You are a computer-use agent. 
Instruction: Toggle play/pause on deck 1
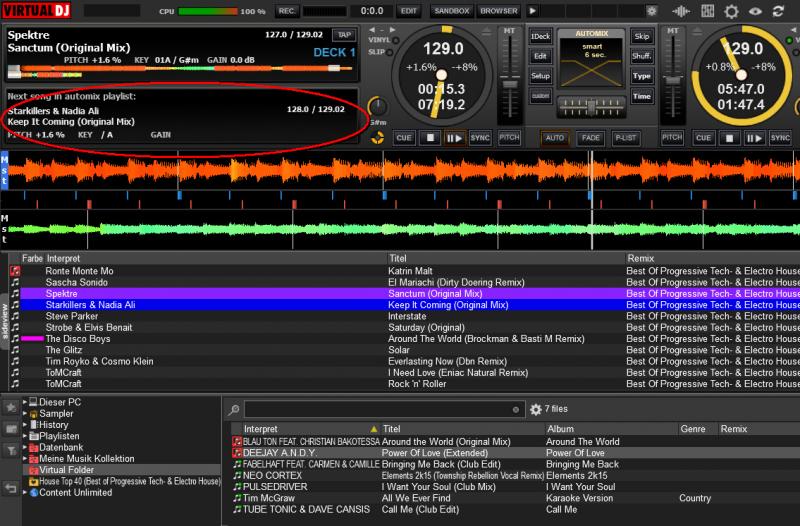454,138
